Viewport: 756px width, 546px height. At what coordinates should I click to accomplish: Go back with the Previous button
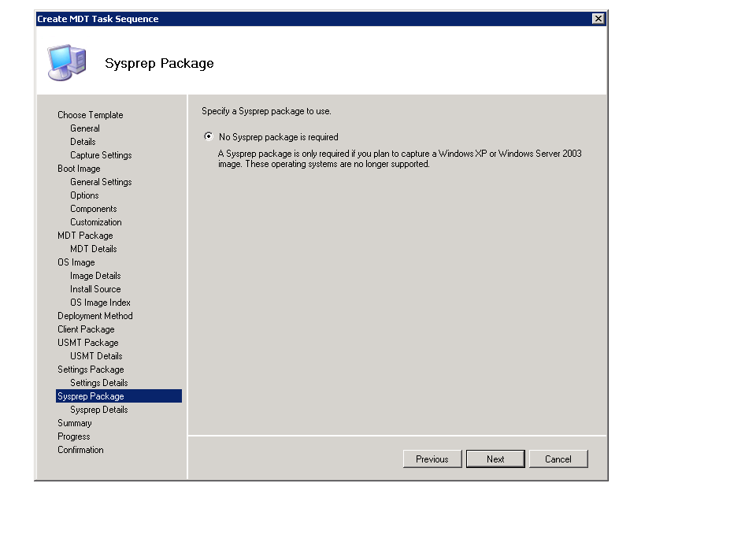coord(432,459)
